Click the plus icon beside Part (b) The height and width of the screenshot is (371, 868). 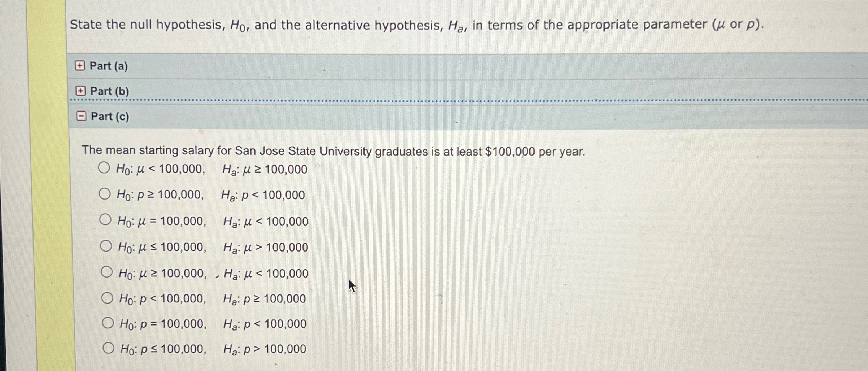click(x=81, y=91)
